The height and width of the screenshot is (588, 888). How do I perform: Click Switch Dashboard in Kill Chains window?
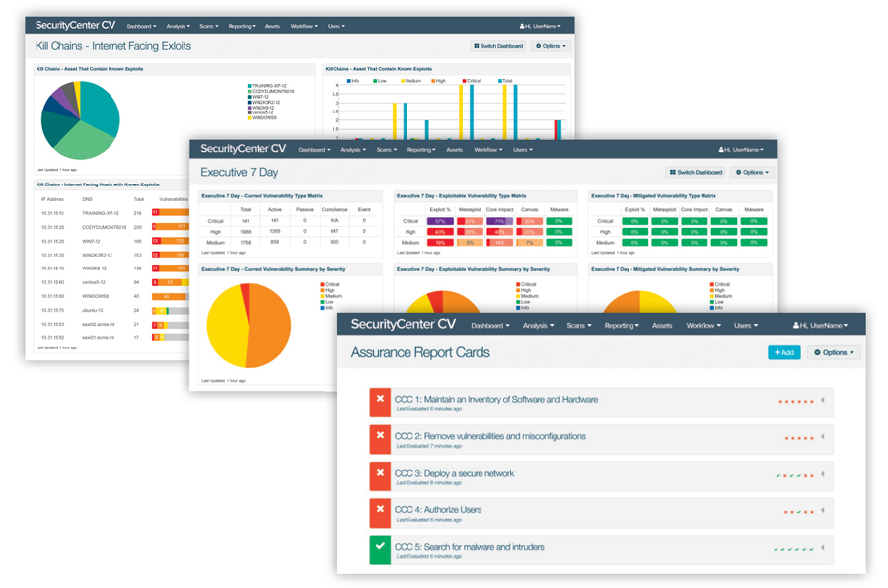pyautogui.click(x=498, y=46)
